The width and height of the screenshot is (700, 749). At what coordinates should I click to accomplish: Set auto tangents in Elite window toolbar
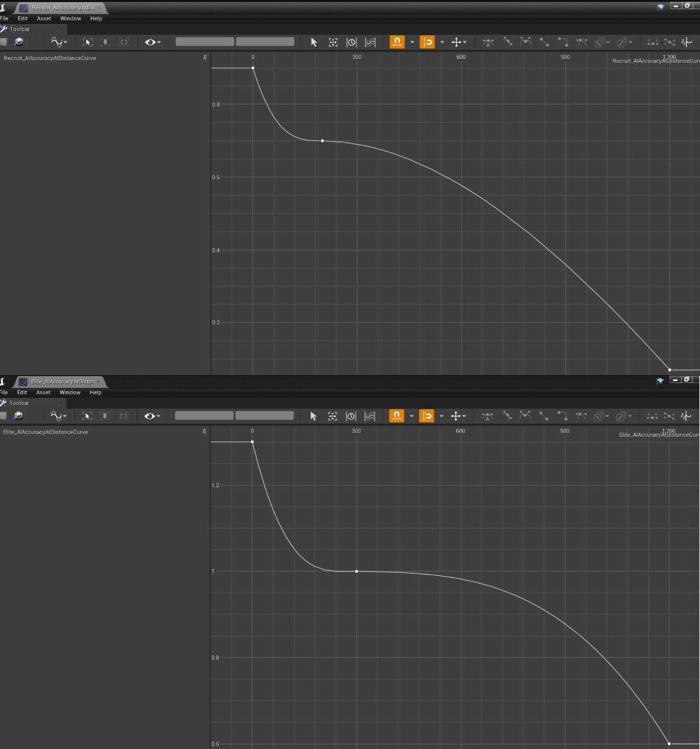(x=488, y=416)
